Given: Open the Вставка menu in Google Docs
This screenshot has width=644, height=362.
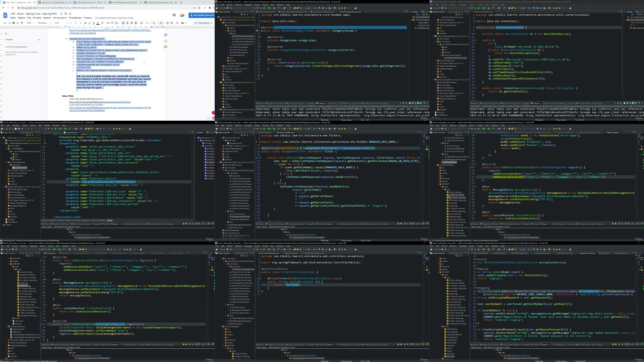Looking at the screenshot, I should (x=37, y=18).
